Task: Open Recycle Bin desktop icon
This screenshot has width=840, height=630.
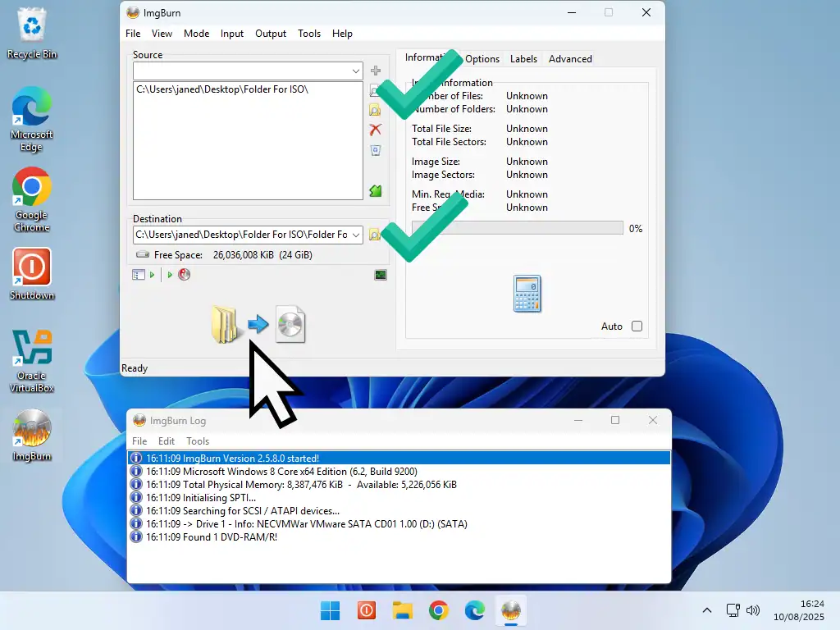Action: pos(32,34)
